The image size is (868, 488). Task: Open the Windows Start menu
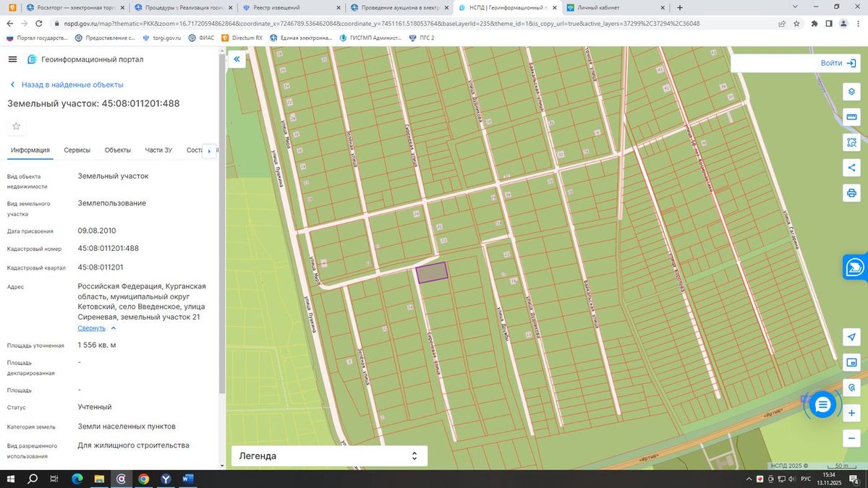[11, 479]
